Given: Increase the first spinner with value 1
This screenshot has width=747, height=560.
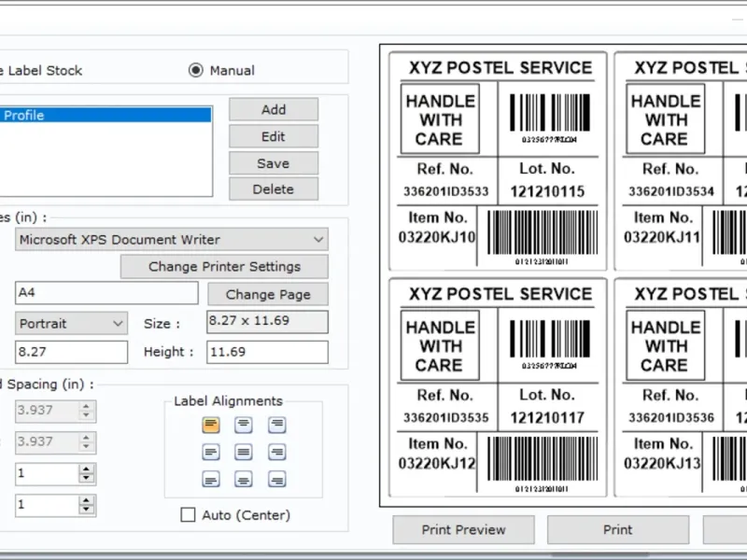Looking at the screenshot, I should click(86, 469).
